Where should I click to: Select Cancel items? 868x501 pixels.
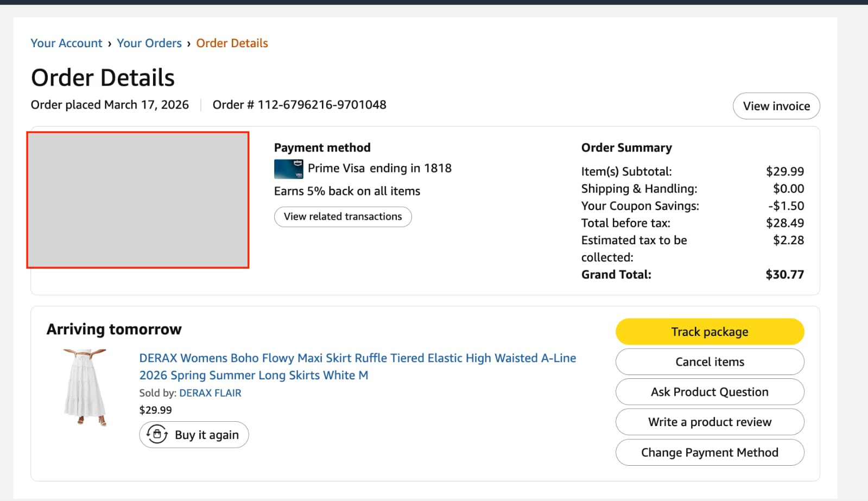(709, 362)
